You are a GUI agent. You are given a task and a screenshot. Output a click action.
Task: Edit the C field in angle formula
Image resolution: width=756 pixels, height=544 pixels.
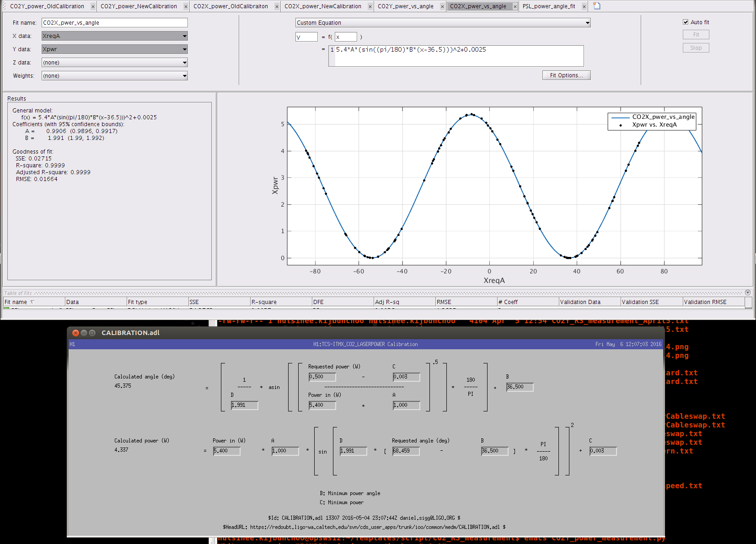click(x=407, y=377)
